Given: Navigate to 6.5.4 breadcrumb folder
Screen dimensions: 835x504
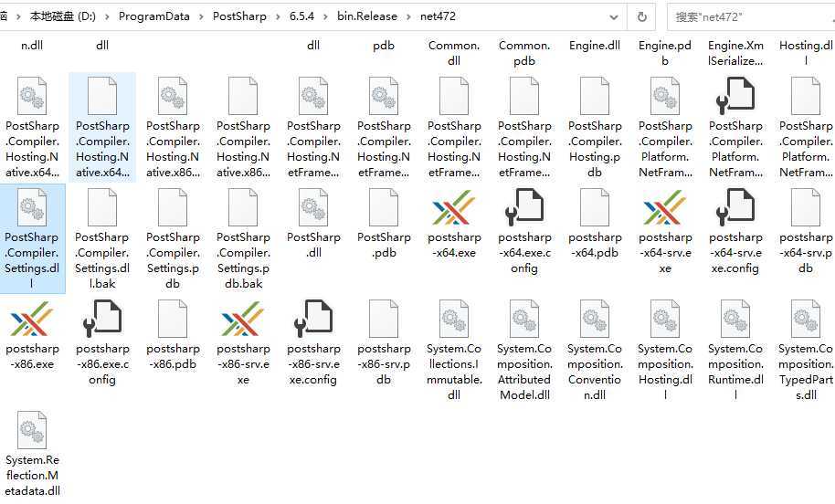Looking at the screenshot, I should coord(302,16).
